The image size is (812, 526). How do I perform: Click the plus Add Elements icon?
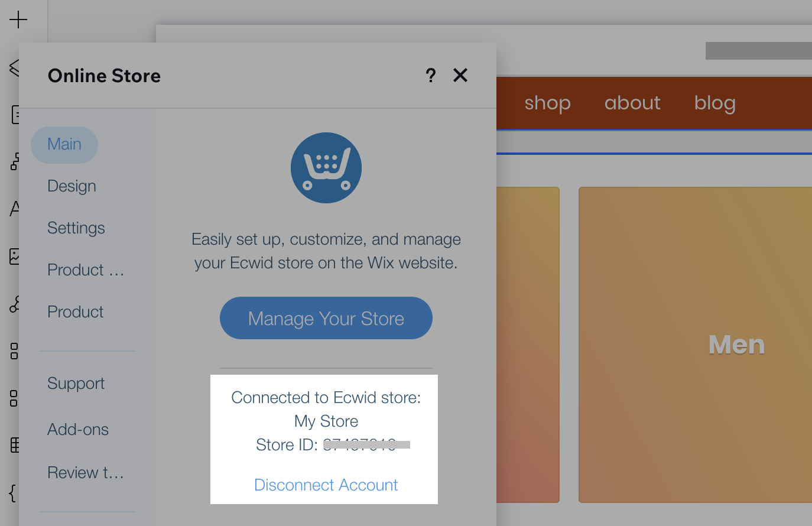coord(18,20)
